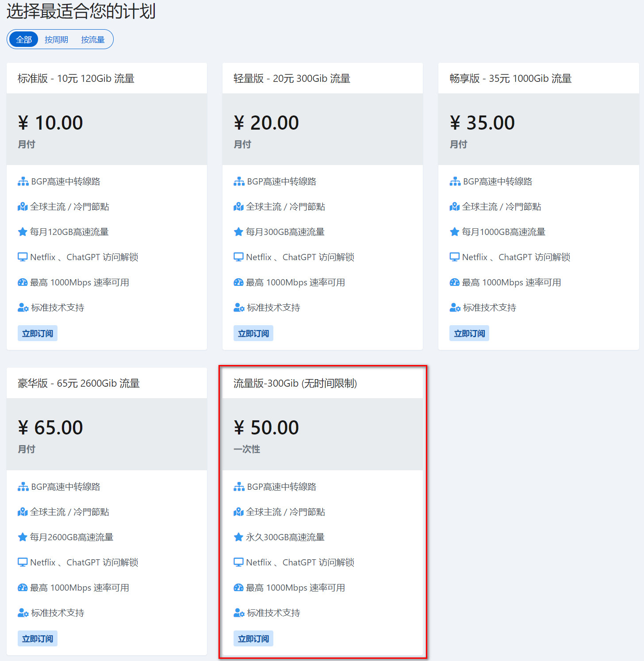The image size is (644, 661).
Task: Subscribe to the 标准版 10元 plan
Action: (38, 334)
